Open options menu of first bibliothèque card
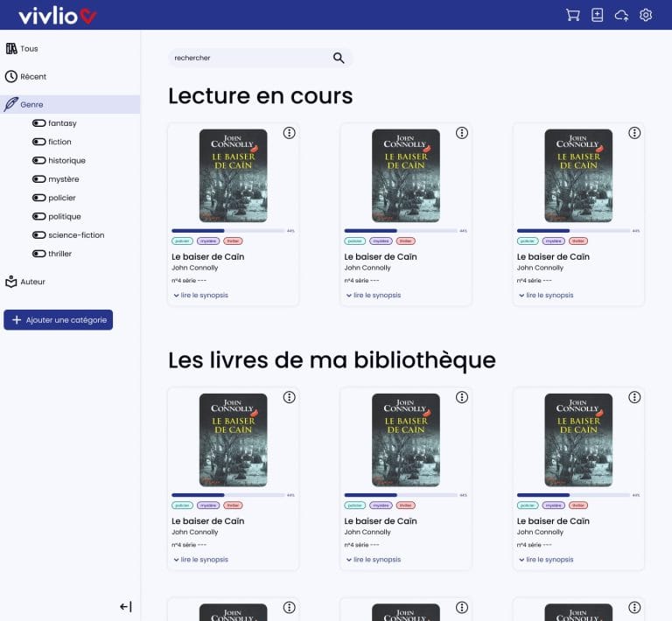 point(290,397)
